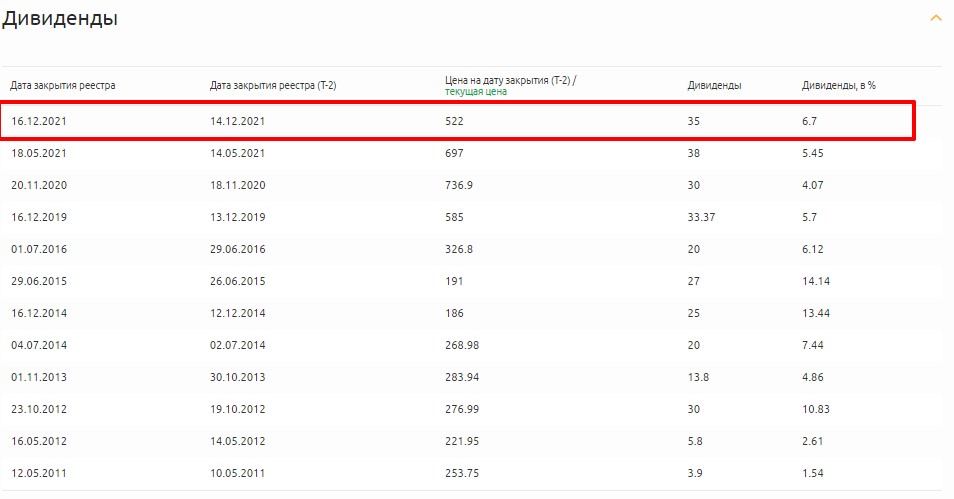Click the 'Цена на дату закрытия (T-2)' header

(x=510, y=79)
